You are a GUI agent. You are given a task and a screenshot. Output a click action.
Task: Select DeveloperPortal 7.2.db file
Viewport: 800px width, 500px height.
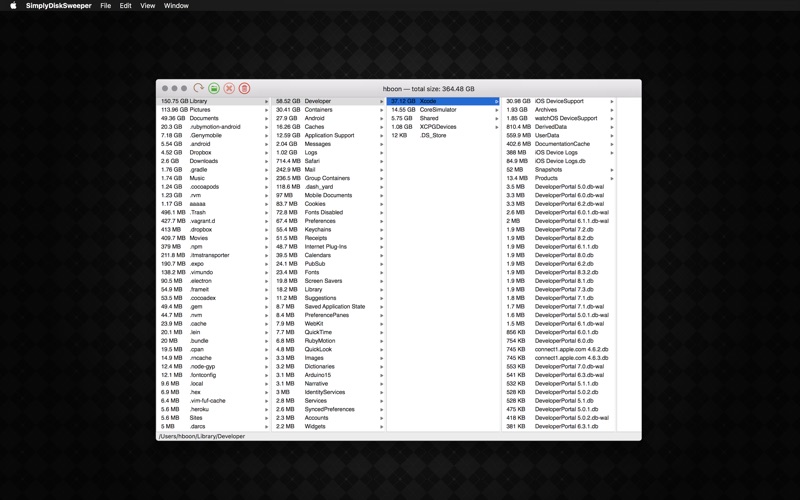tap(559, 230)
